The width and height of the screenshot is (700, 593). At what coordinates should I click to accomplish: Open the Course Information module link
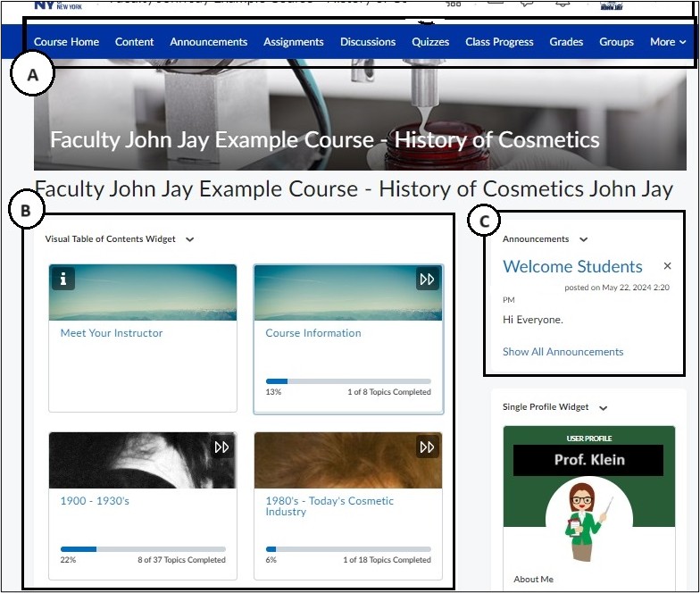click(313, 333)
